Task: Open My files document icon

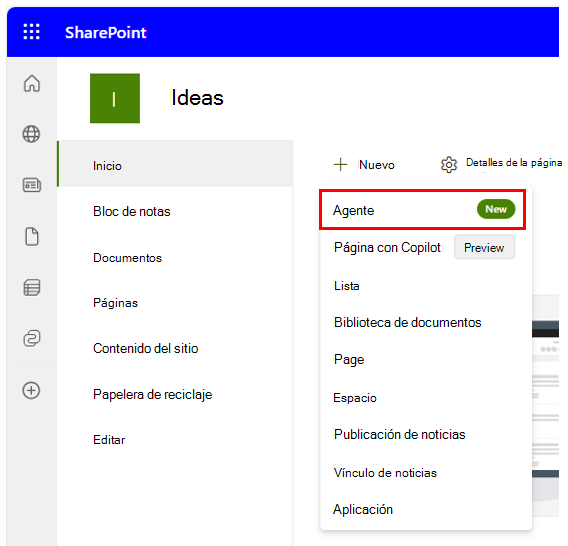Action: (32, 237)
